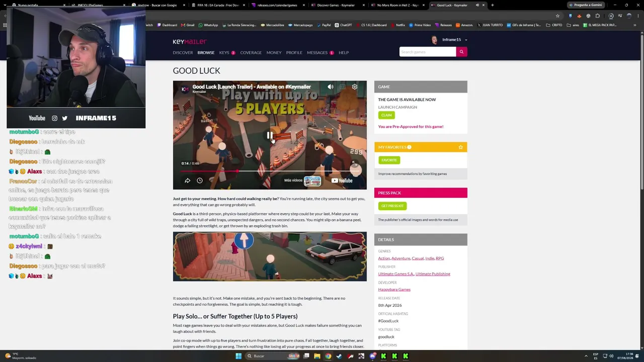Open the CRIPTO bookmarks folder
This screenshot has height=362, width=644.
tap(555, 25)
